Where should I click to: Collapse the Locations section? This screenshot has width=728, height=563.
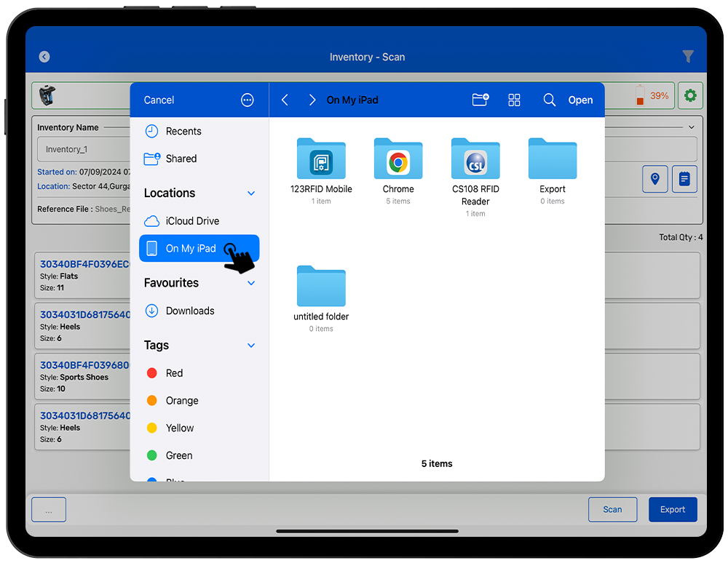click(x=251, y=193)
